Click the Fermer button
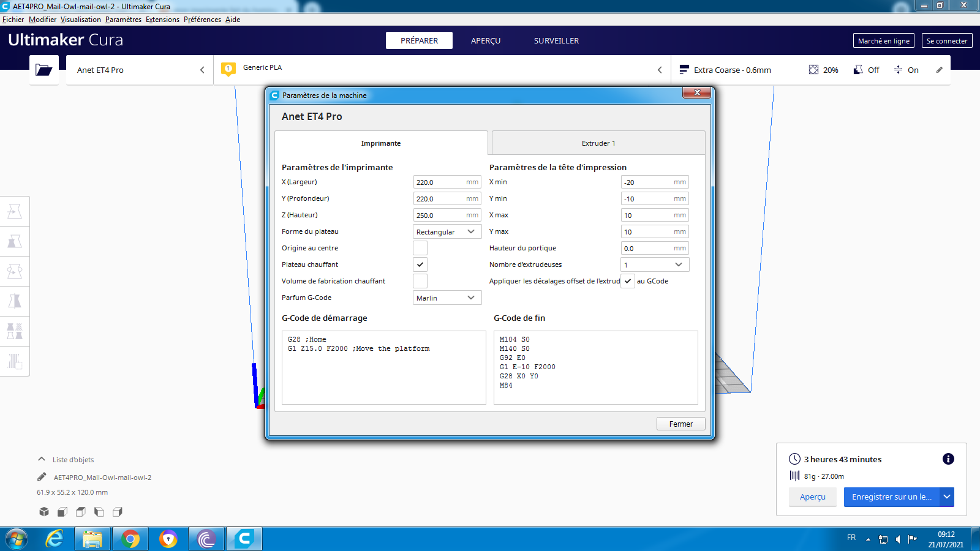980x551 pixels. pyautogui.click(x=681, y=424)
